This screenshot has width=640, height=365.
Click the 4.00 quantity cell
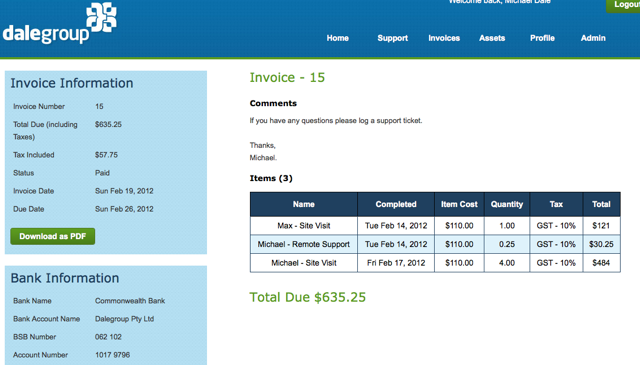tap(507, 263)
